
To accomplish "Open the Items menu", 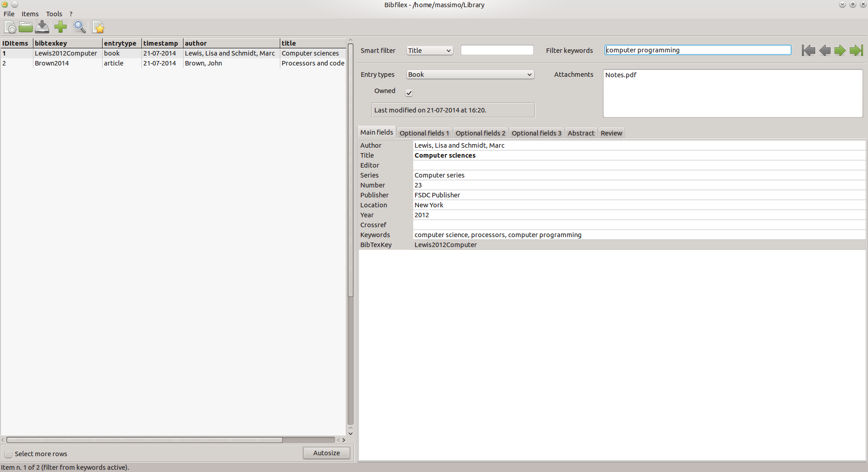I will point(30,14).
